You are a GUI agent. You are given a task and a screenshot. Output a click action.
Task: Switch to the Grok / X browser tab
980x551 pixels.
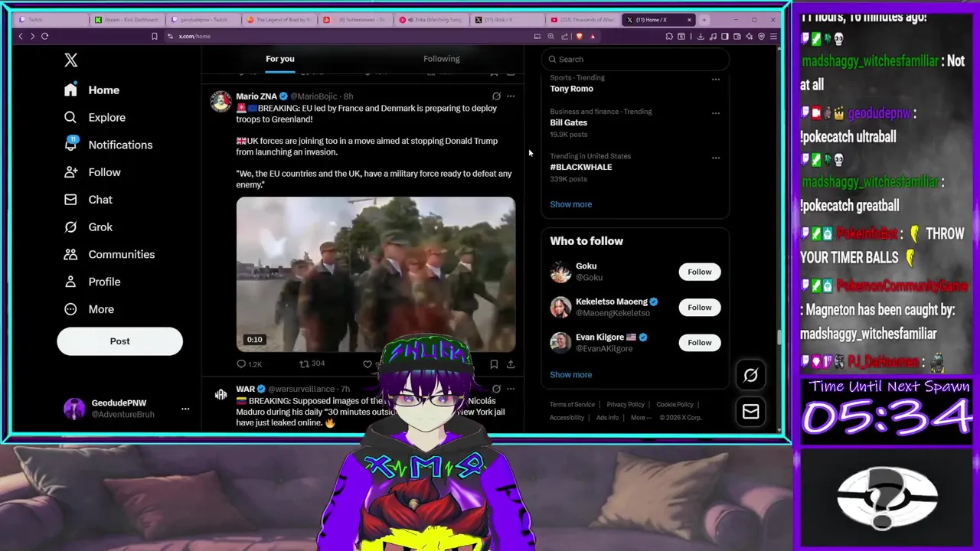506,19
